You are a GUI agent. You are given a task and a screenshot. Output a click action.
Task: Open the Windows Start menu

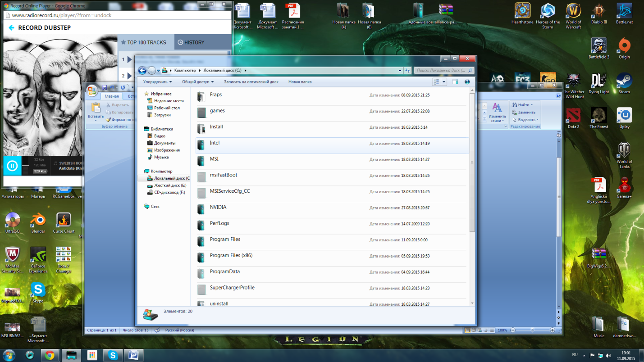[x=9, y=355]
